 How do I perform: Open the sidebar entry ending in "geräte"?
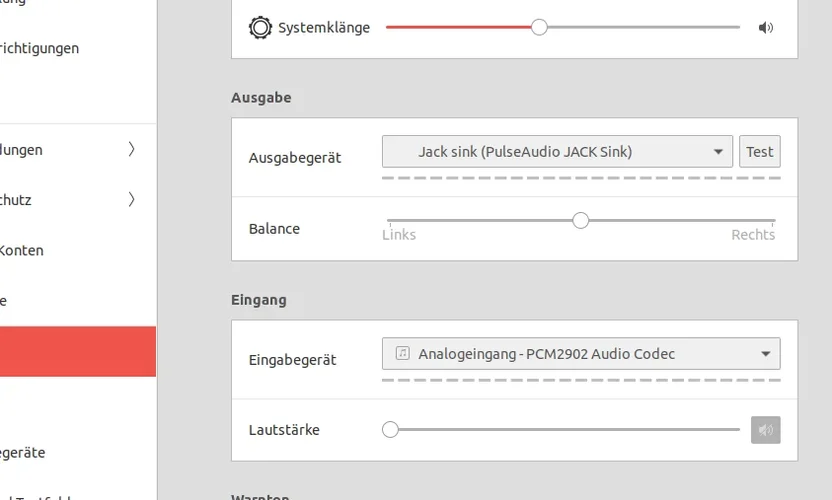coord(23,453)
